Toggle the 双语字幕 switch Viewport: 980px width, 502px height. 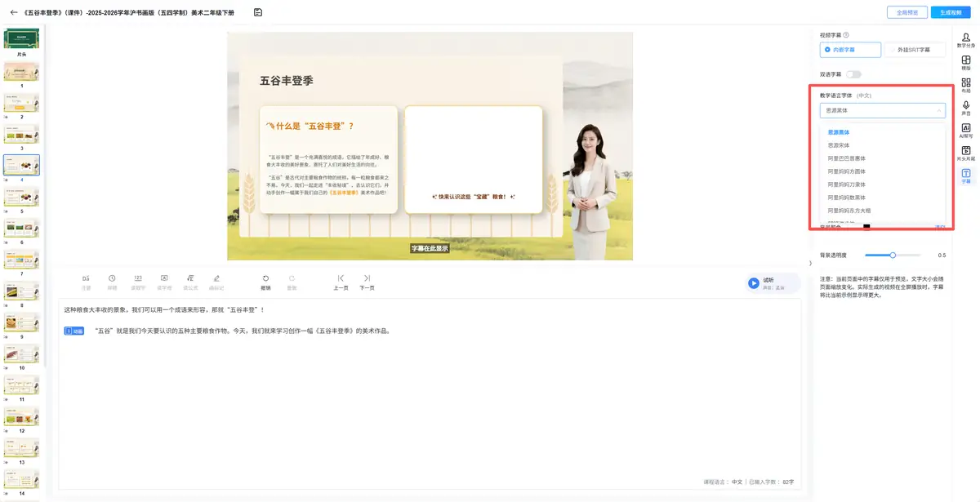853,74
